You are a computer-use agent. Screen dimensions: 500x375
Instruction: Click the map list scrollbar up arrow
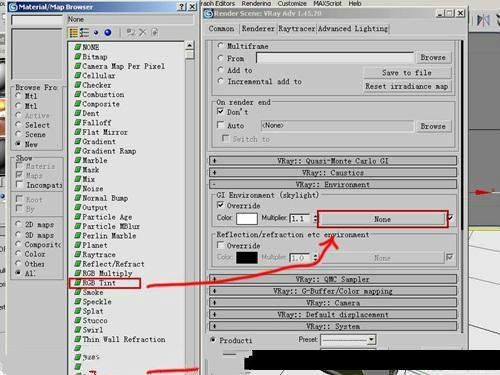189,45
